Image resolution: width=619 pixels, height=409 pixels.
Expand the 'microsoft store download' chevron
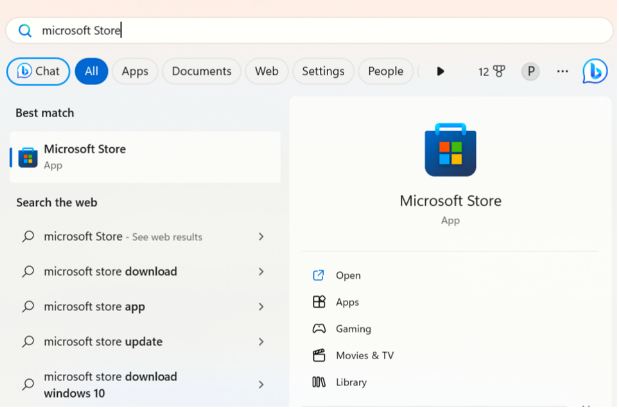tap(261, 272)
